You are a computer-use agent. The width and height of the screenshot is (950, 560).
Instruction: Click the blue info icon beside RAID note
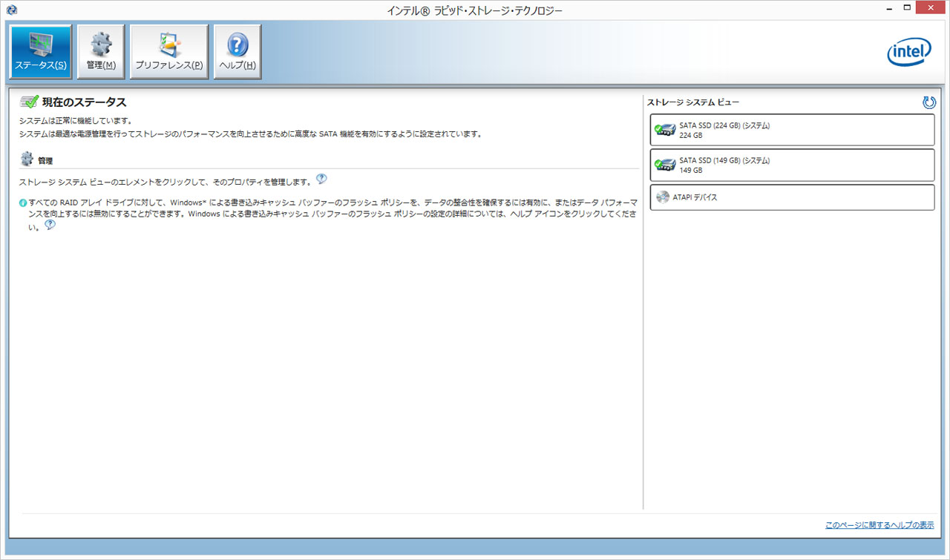(23, 202)
